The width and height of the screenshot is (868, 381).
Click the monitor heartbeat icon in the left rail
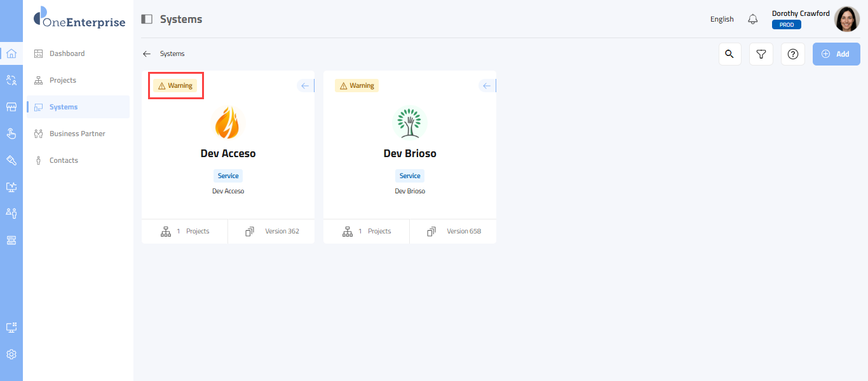click(x=11, y=187)
